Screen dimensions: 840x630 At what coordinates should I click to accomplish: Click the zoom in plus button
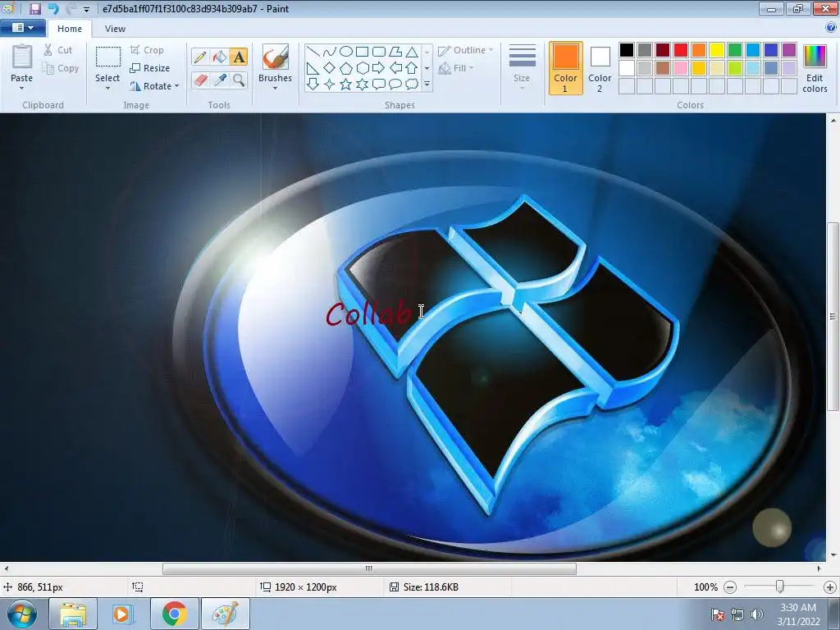[830, 587]
